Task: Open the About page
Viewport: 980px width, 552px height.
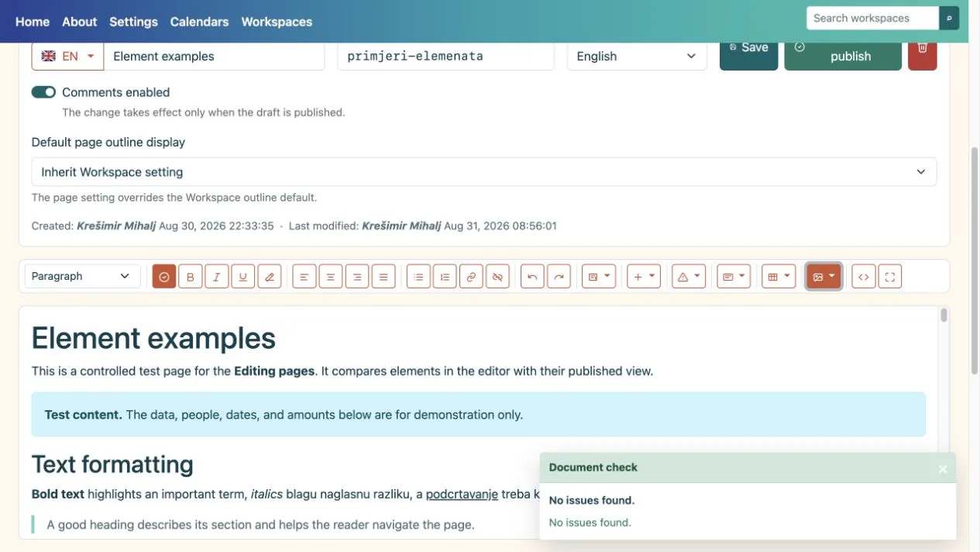Action: (80, 22)
